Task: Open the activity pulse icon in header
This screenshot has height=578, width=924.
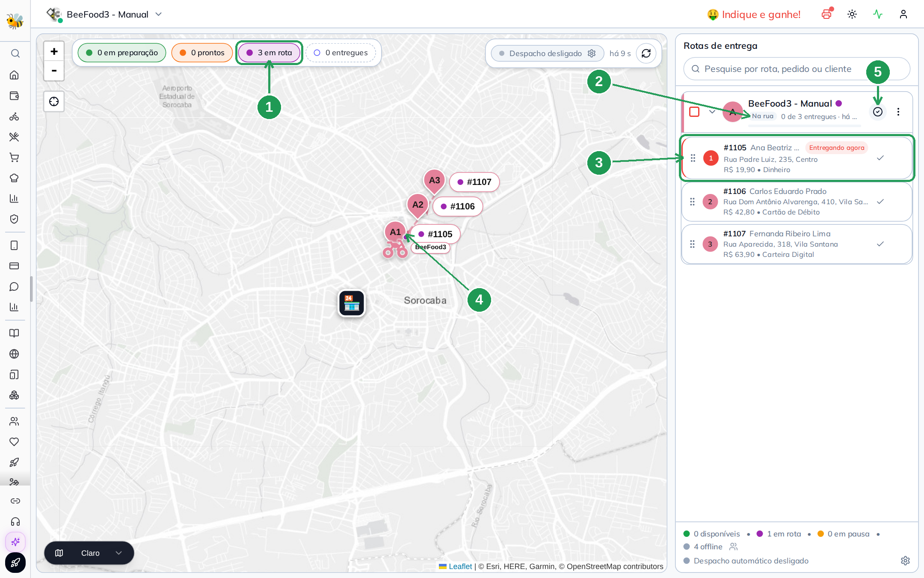Action: tap(878, 14)
